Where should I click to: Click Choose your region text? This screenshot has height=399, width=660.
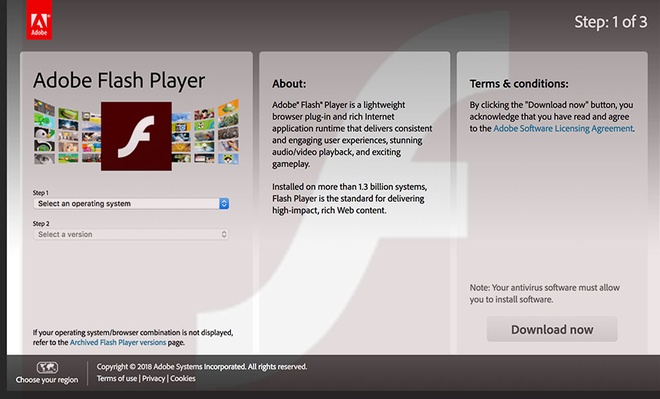pyautogui.click(x=47, y=380)
